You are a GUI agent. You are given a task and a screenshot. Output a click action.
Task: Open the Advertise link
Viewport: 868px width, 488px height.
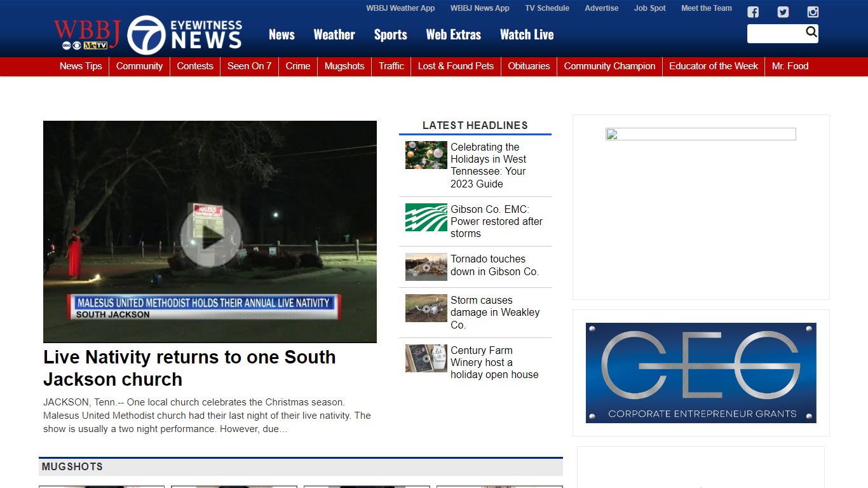tap(602, 8)
